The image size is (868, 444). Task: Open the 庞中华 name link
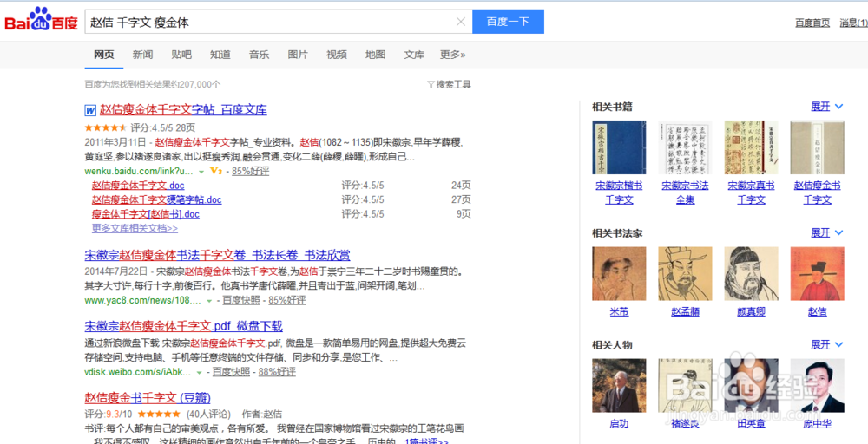click(817, 425)
